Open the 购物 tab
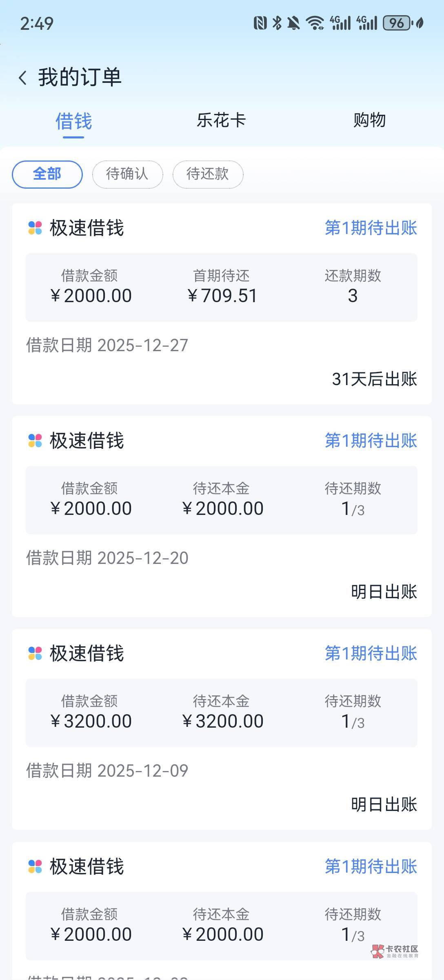Screen dimensions: 444x980 [369, 120]
